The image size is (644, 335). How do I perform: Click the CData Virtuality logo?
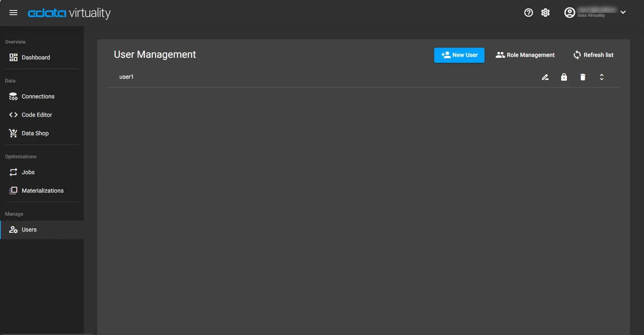pyautogui.click(x=69, y=13)
